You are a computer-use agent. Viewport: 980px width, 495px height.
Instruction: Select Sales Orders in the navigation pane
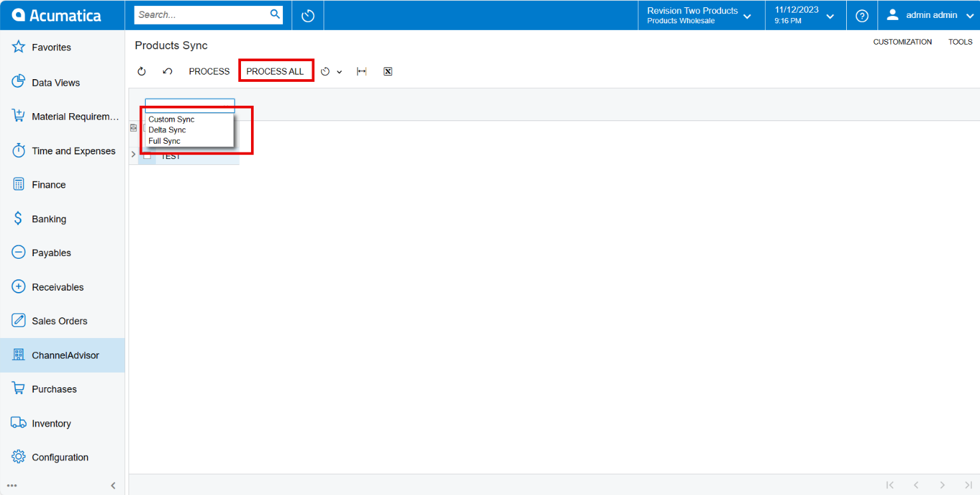59,320
